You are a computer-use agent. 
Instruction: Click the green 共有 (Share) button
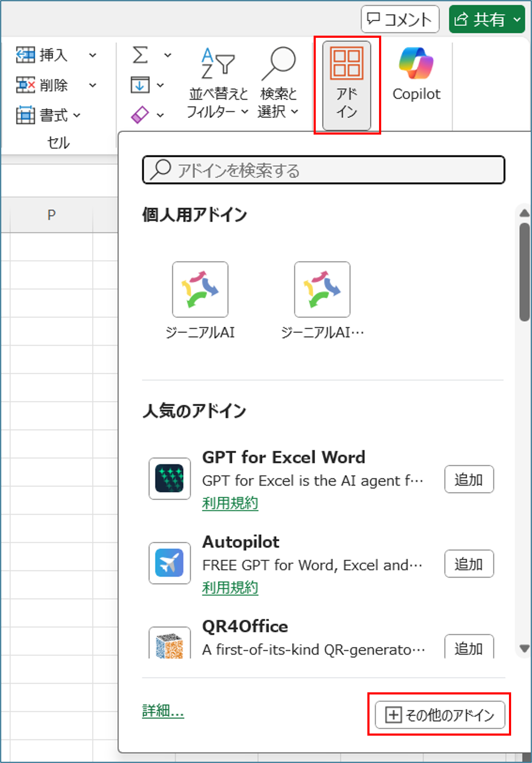click(x=487, y=19)
